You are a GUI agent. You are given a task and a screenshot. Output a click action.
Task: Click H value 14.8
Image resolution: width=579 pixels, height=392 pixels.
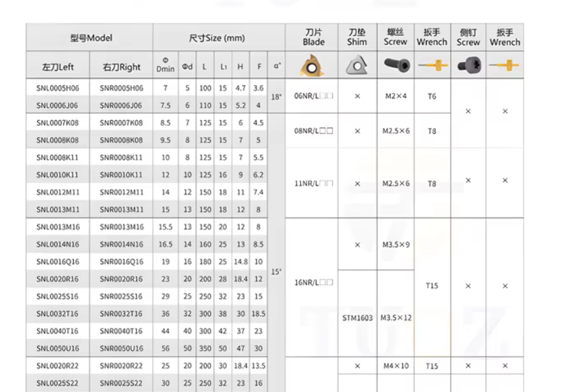pos(240,261)
